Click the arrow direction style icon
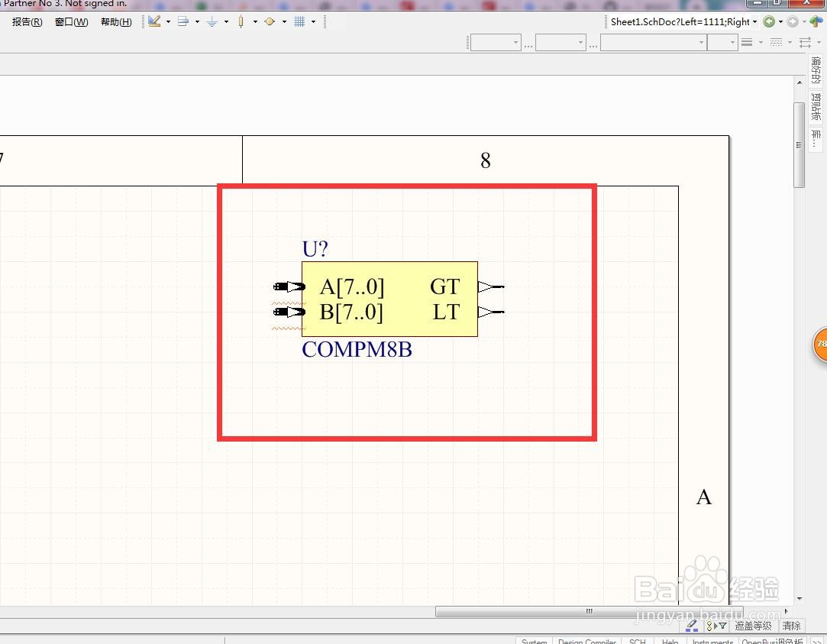The image size is (827, 644). pos(805,42)
